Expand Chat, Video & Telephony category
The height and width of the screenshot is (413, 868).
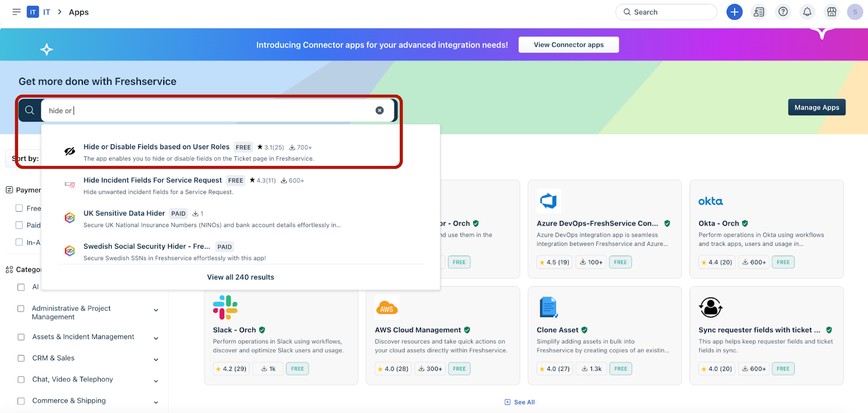click(156, 381)
